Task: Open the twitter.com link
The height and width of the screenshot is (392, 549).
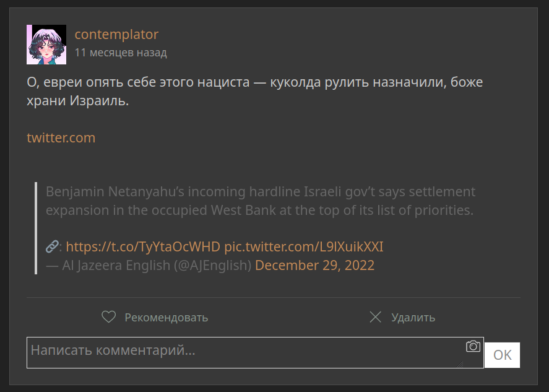Action: coord(61,137)
